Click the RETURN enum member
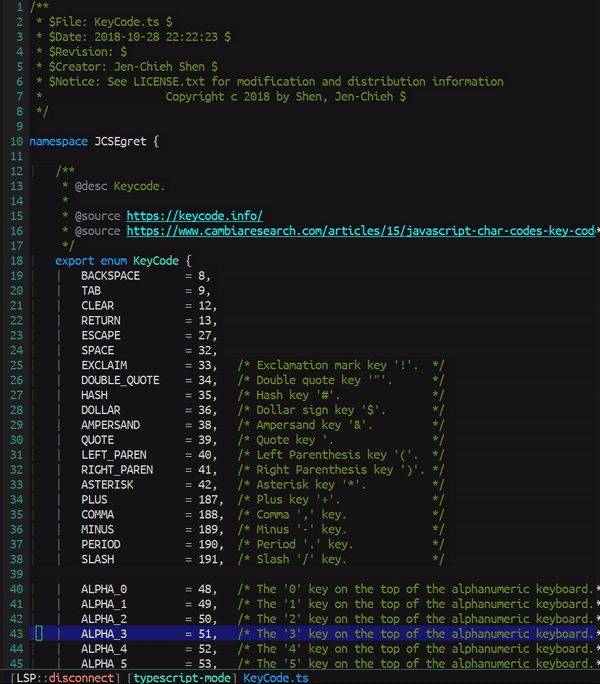 (x=101, y=321)
